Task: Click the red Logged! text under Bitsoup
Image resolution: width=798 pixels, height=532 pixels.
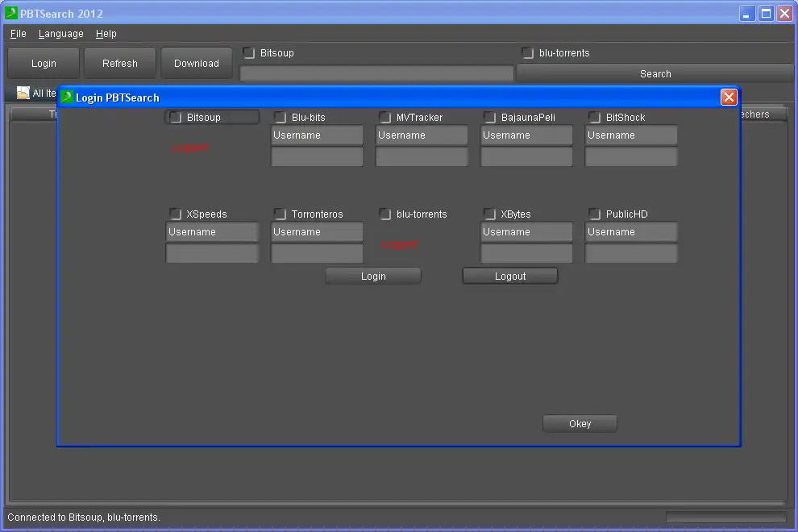Action: pyautogui.click(x=190, y=148)
